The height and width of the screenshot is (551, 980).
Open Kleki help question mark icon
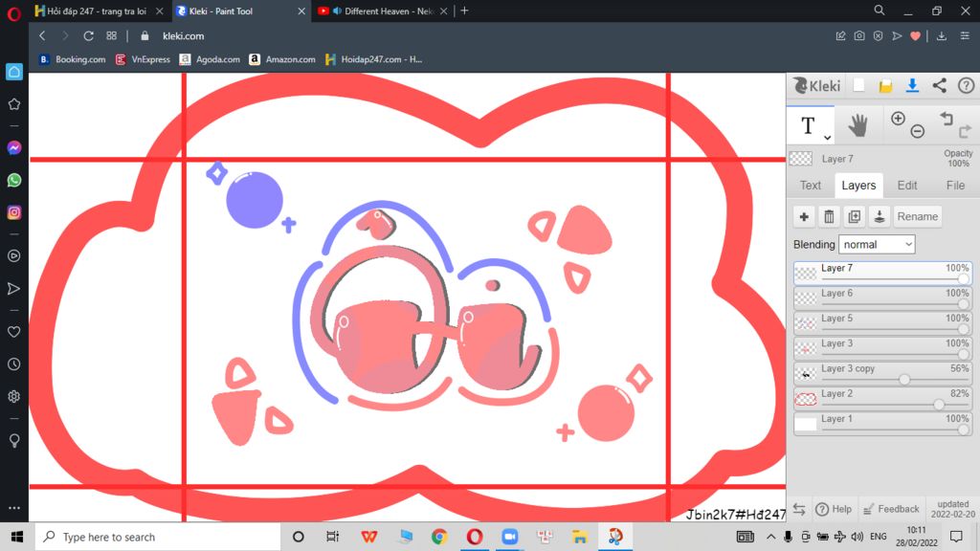(x=966, y=85)
